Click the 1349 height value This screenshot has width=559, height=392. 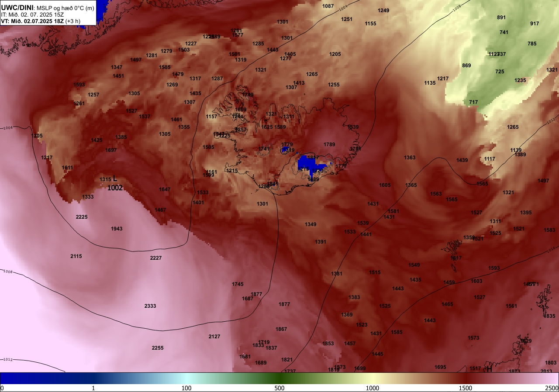[311, 224]
